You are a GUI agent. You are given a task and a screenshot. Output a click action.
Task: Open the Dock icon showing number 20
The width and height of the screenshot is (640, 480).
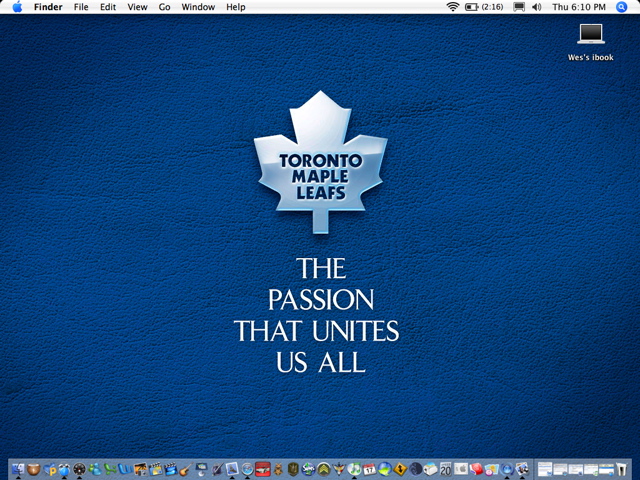[x=446, y=469]
